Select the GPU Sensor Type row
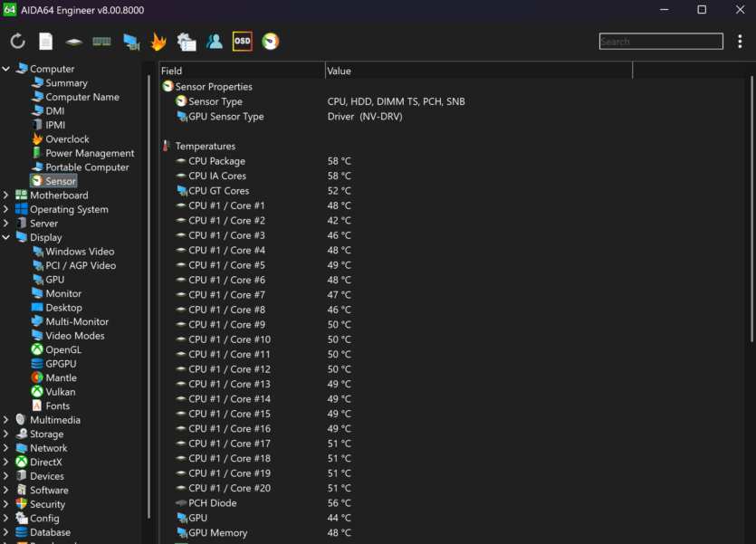 pyautogui.click(x=454, y=116)
